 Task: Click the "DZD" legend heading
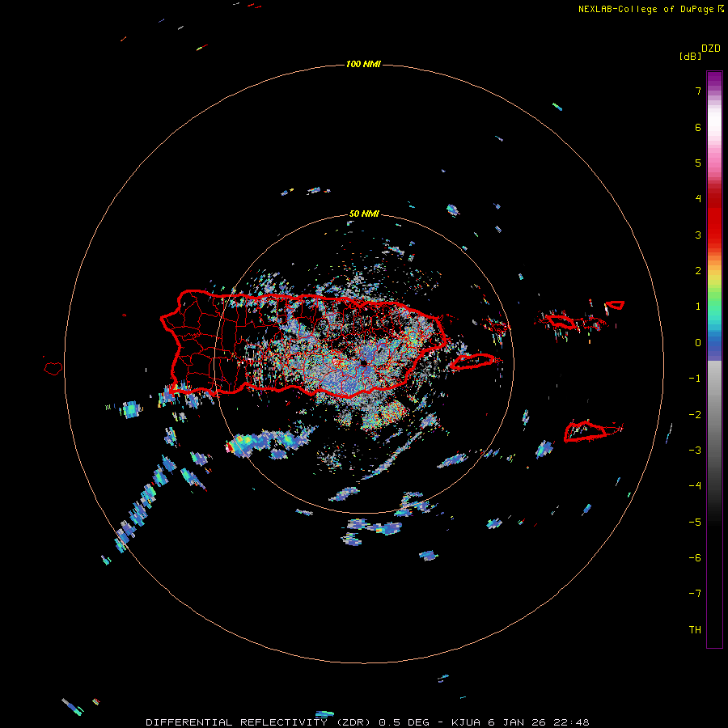711,49
